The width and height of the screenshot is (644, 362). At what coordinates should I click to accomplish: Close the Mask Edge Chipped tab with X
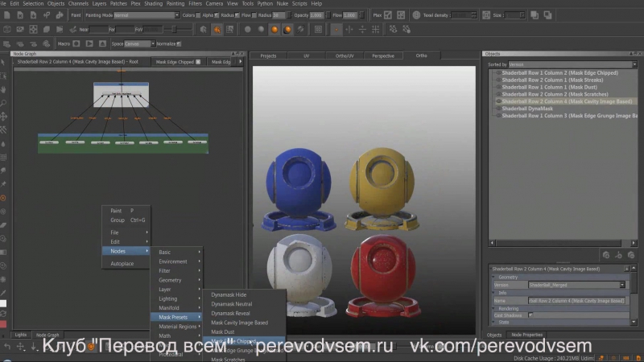(198, 62)
